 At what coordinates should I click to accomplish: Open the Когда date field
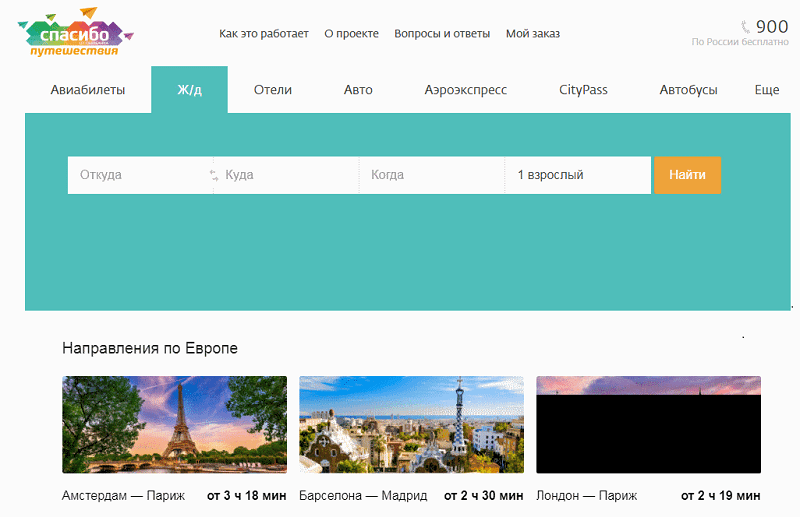point(432,175)
